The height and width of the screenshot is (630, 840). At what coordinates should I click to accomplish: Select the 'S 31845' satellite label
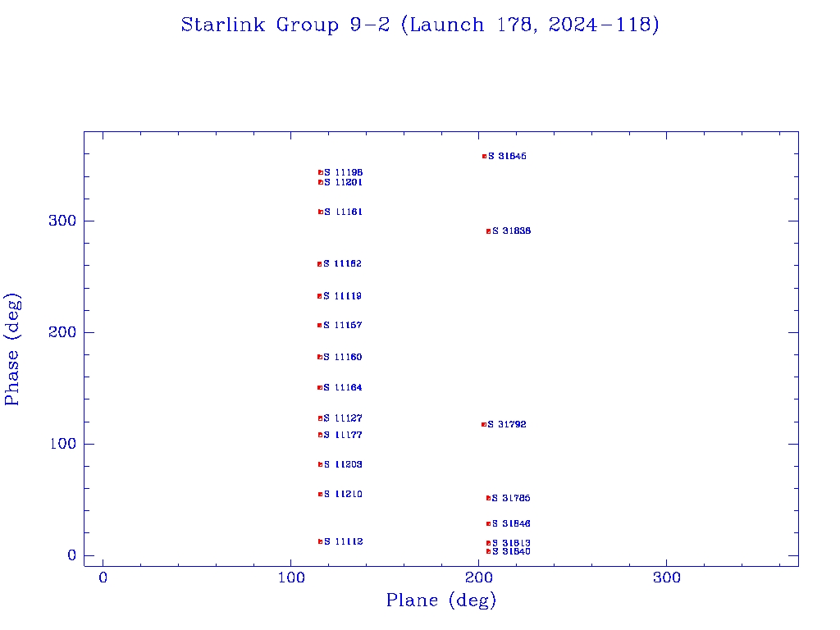507,157
